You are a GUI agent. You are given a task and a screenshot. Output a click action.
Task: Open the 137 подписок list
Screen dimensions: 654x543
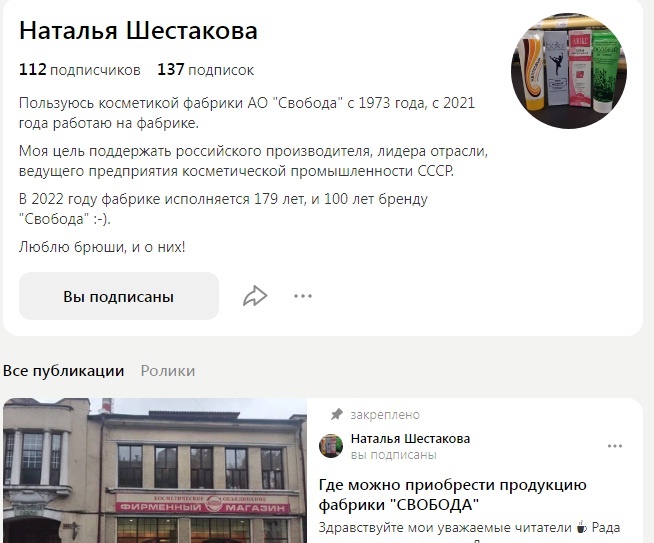(x=205, y=70)
